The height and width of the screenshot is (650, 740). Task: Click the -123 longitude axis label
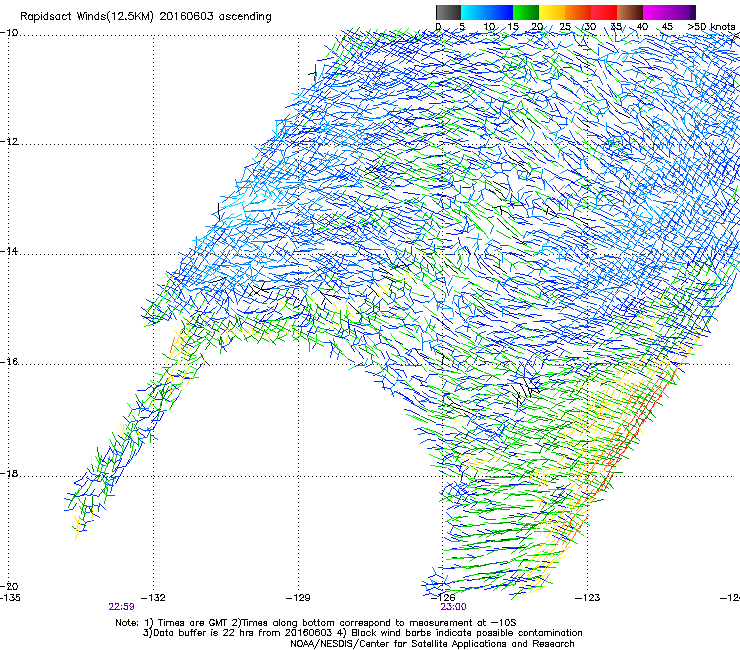point(588,598)
